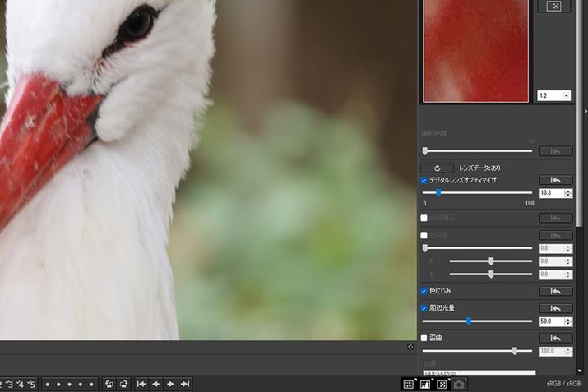Jump to the last image

185,384
